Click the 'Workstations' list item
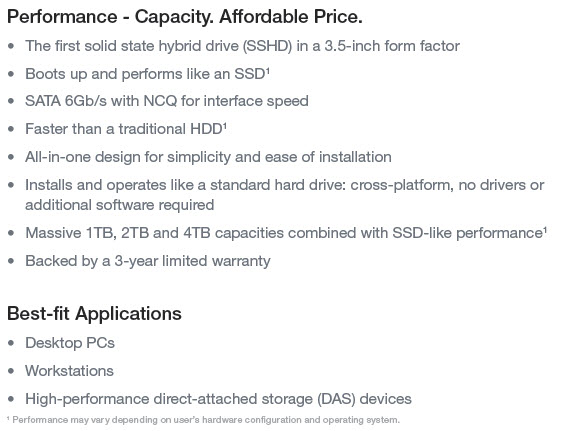The width and height of the screenshot is (580, 431). 69,371
